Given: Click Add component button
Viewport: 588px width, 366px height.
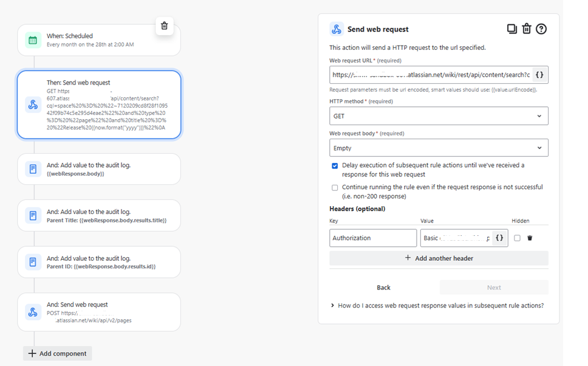Looking at the screenshot, I should point(57,354).
